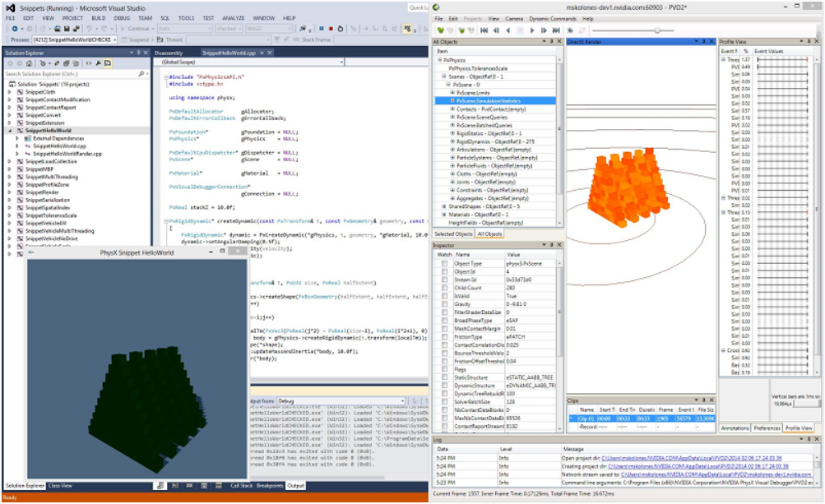Click the Break All pause icon in Visual Studio
The width and height of the screenshot is (825, 504).
(322, 29)
